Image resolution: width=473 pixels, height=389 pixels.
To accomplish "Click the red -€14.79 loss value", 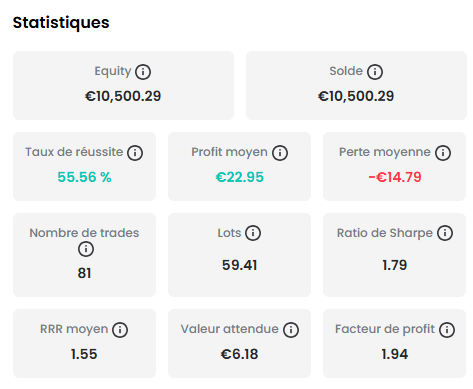I will (395, 177).
